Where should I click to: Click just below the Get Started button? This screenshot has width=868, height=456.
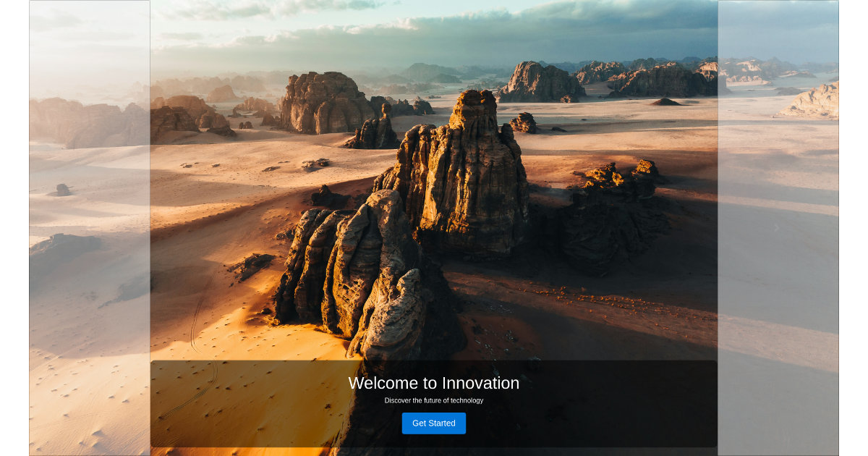[434, 442]
